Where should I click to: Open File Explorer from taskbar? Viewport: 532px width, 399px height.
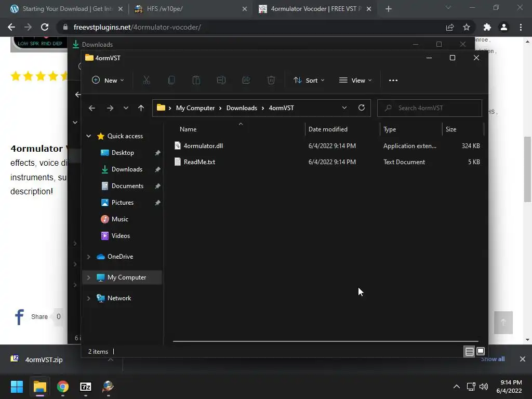pyautogui.click(x=39, y=387)
